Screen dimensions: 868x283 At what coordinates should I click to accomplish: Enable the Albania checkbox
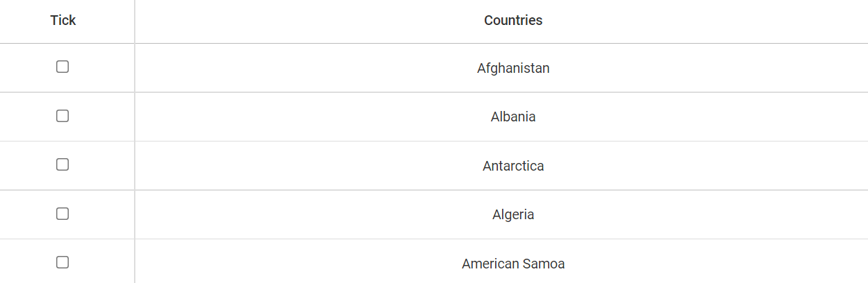62,116
